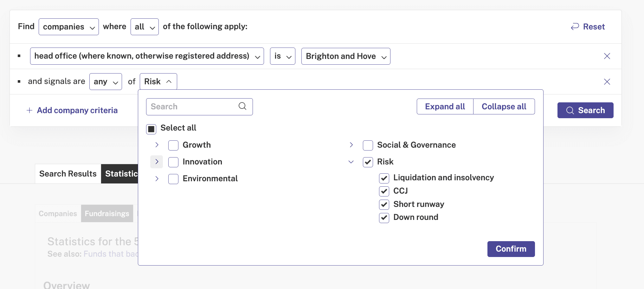Viewport: 644px width, 289px height.
Task: Open the signals 'any' dropdown
Action: 106,82
